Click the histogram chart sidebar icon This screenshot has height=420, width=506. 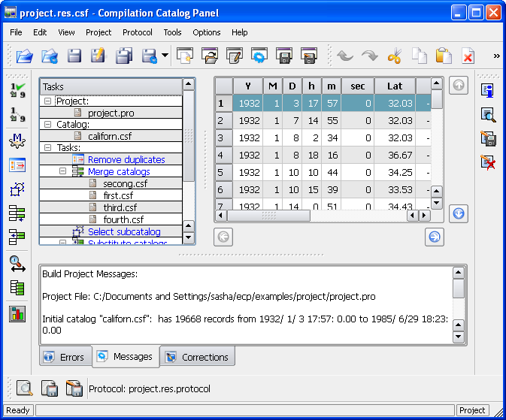[x=17, y=313]
